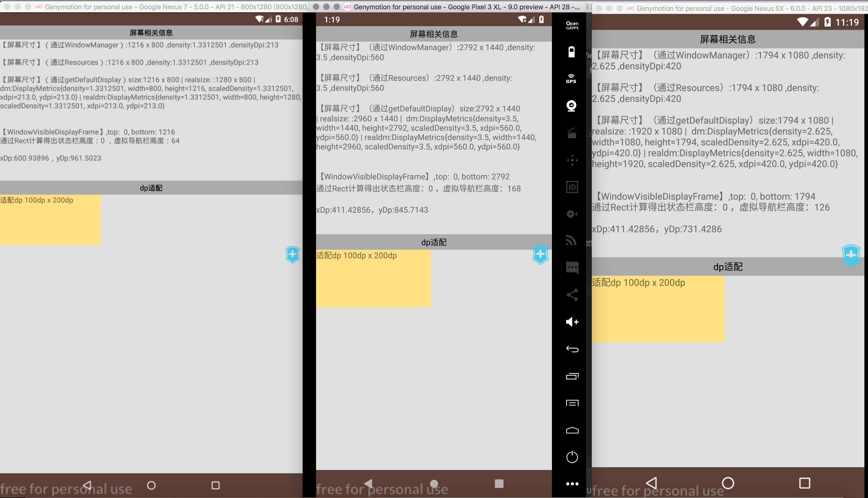868x498 pixels.
Task: Click the volume up button in toolbar
Action: (x=572, y=322)
